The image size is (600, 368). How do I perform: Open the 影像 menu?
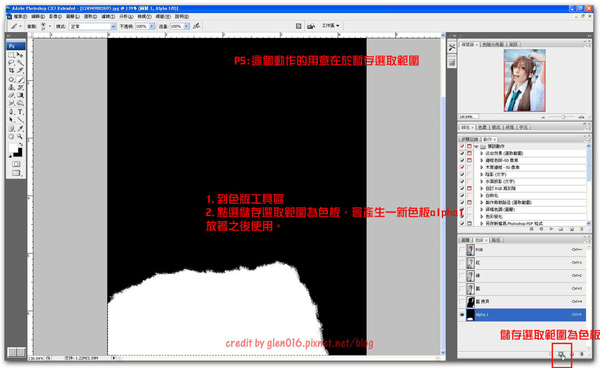point(55,16)
